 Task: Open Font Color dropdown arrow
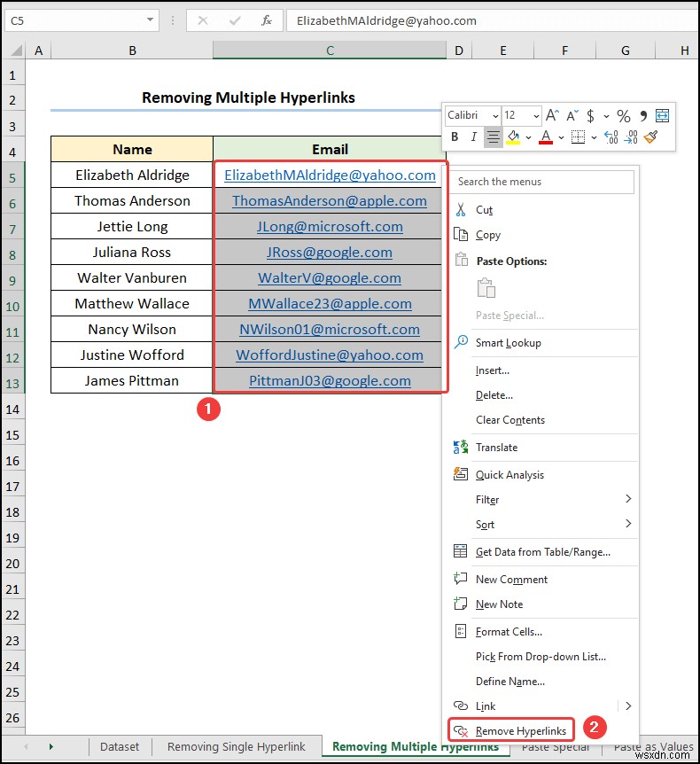(561, 137)
